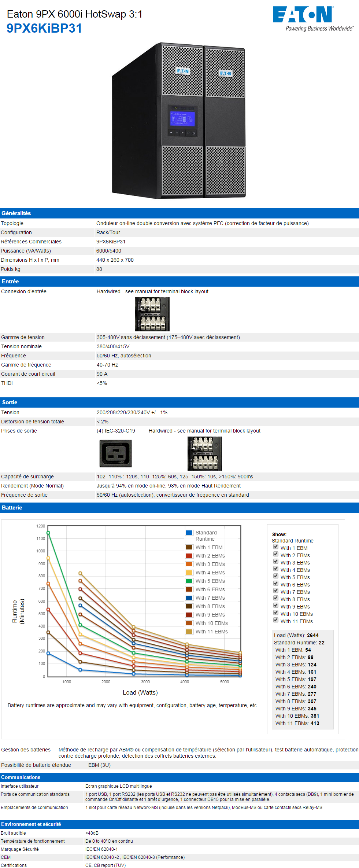Toggle the With 4 EBMs checkbox

(x=276, y=569)
